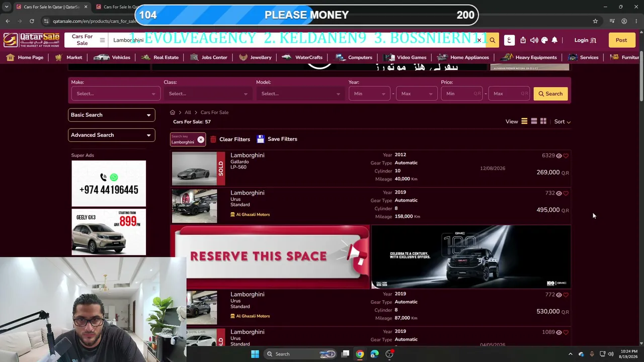Click the Price Max input field
The image size is (644, 362).
(x=509, y=94)
